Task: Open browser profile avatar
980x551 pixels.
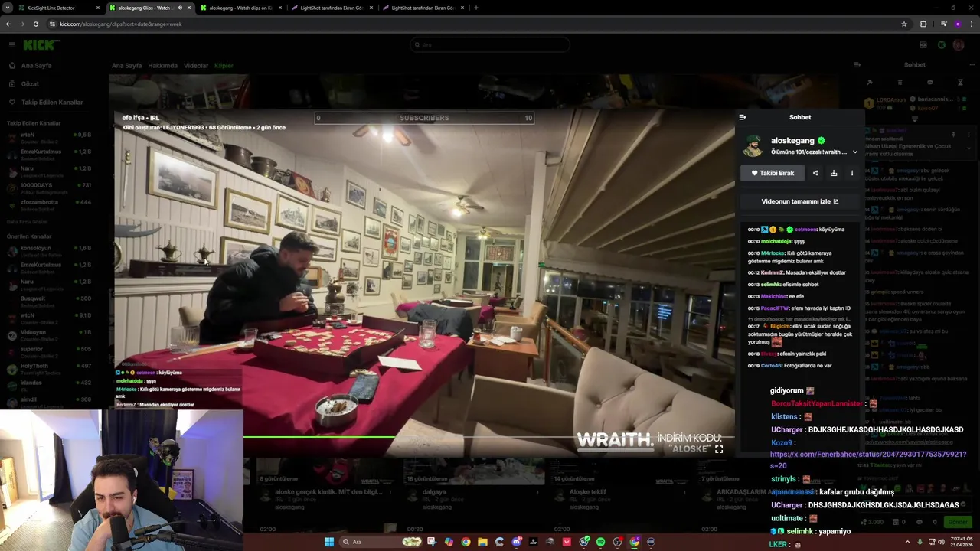Action: (x=957, y=24)
